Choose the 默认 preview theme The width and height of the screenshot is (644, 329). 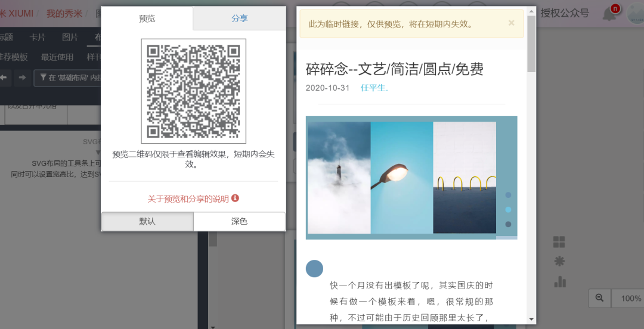[147, 221]
